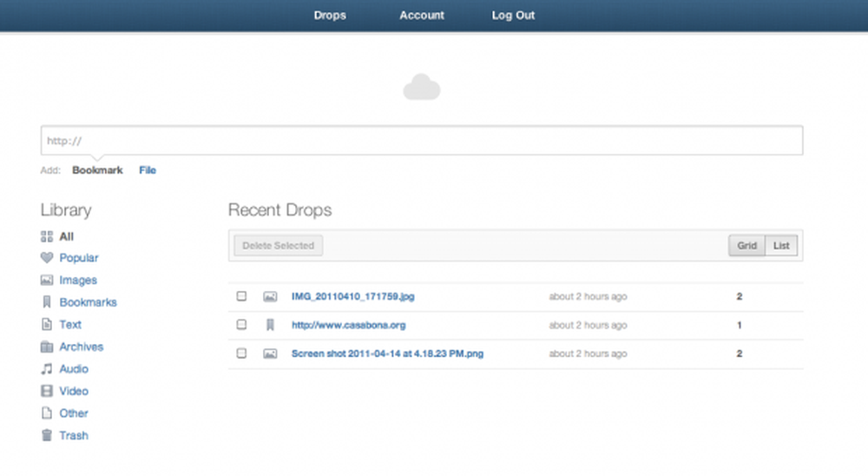Filter library by Images

(x=78, y=280)
